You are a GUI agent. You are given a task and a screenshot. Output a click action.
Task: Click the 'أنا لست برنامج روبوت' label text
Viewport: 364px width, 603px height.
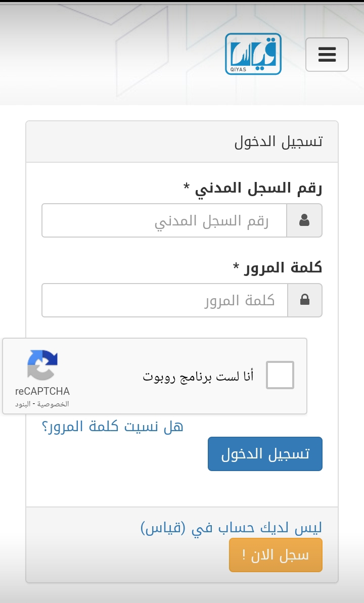198,376
